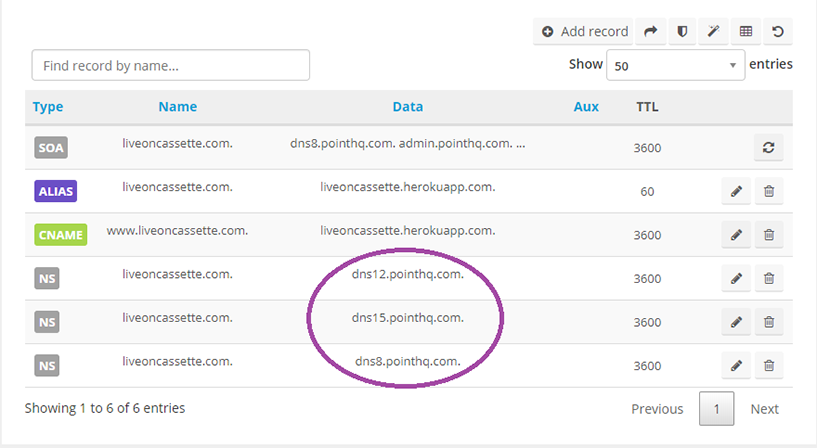
Task: Select dns8.pointhq.com. data in NS row
Action: pos(407,362)
